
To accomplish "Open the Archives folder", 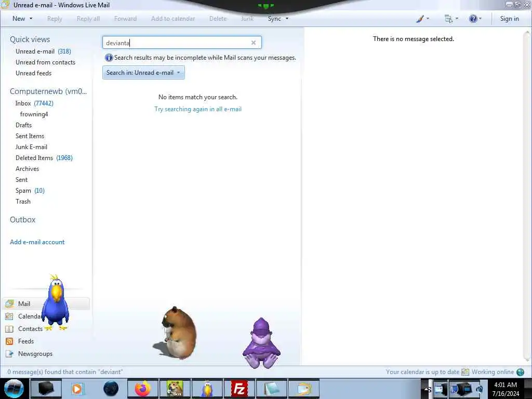I will tap(27, 169).
